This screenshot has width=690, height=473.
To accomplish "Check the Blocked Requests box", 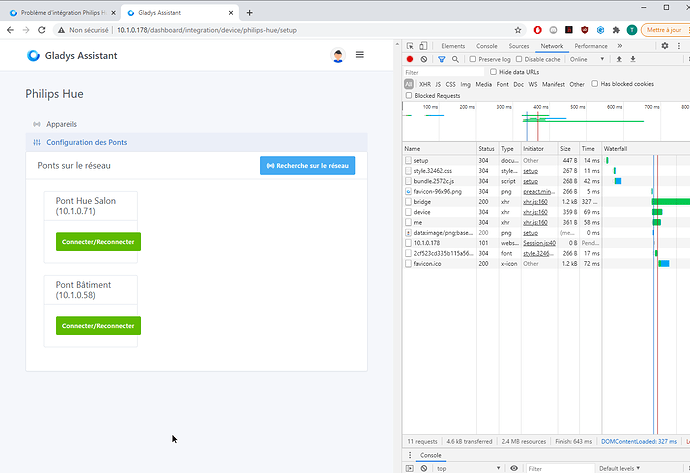I will pyautogui.click(x=409, y=95).
